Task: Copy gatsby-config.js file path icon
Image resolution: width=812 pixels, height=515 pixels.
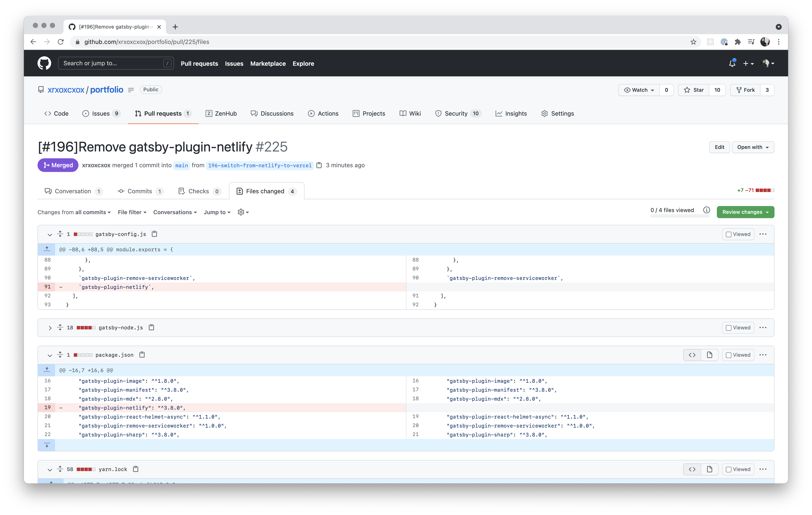Action: pos(154,234)
